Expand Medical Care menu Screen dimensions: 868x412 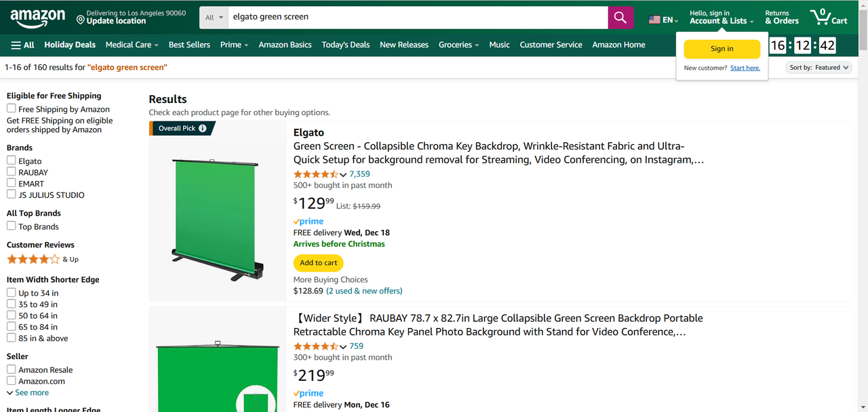tap(132, 45)
